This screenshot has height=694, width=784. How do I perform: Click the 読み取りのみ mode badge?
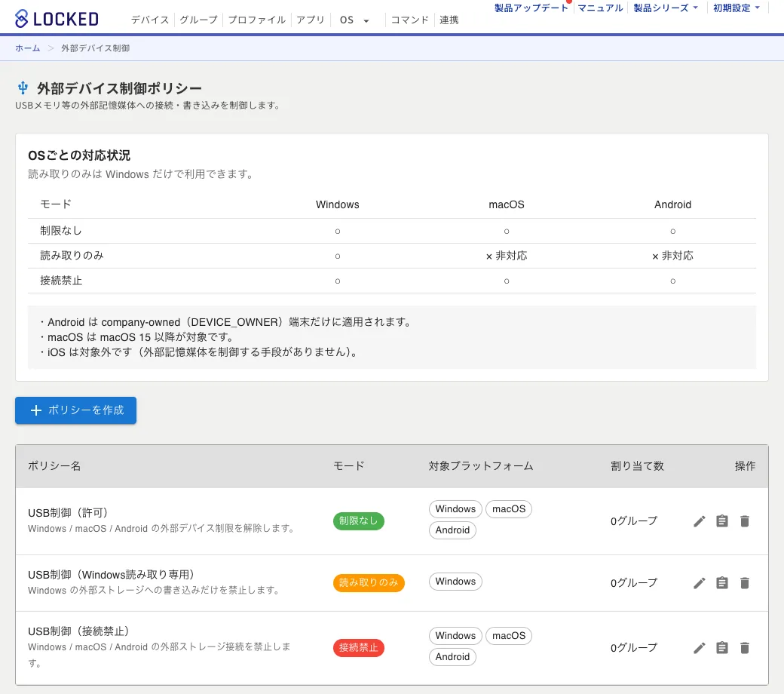pyautogui.click(x=369, y=583)
